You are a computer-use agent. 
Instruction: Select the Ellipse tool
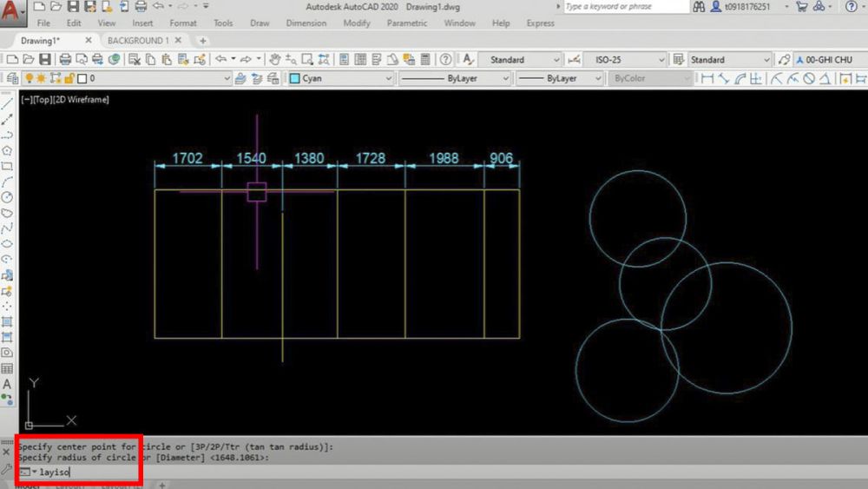(7, 244)
